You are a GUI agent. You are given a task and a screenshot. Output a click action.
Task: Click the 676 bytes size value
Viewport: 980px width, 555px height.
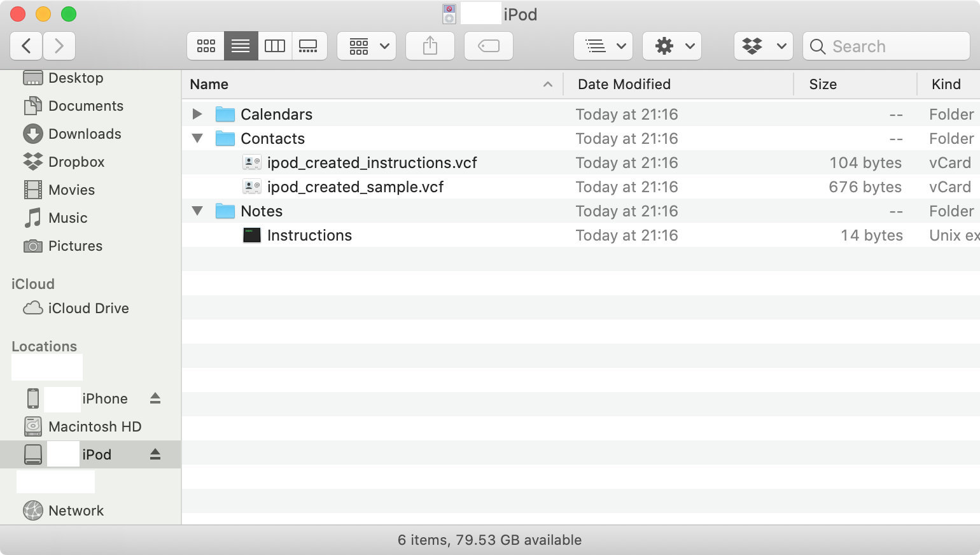(865, 186)
